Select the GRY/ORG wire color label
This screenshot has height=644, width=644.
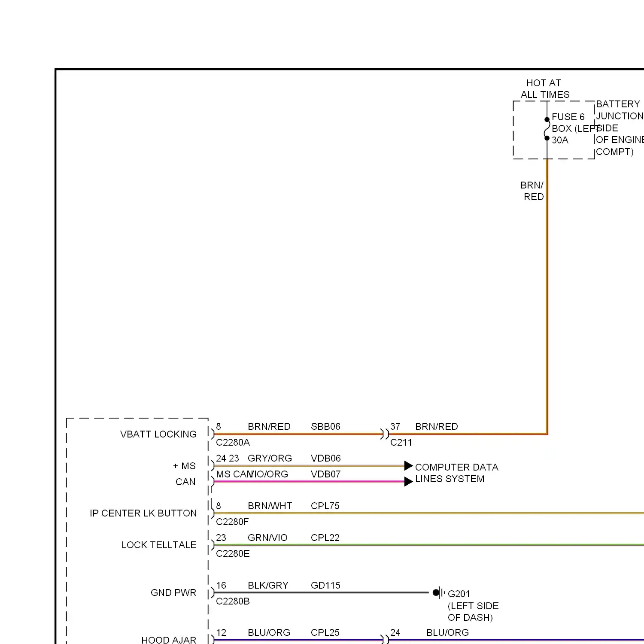(x=270, y=458)
